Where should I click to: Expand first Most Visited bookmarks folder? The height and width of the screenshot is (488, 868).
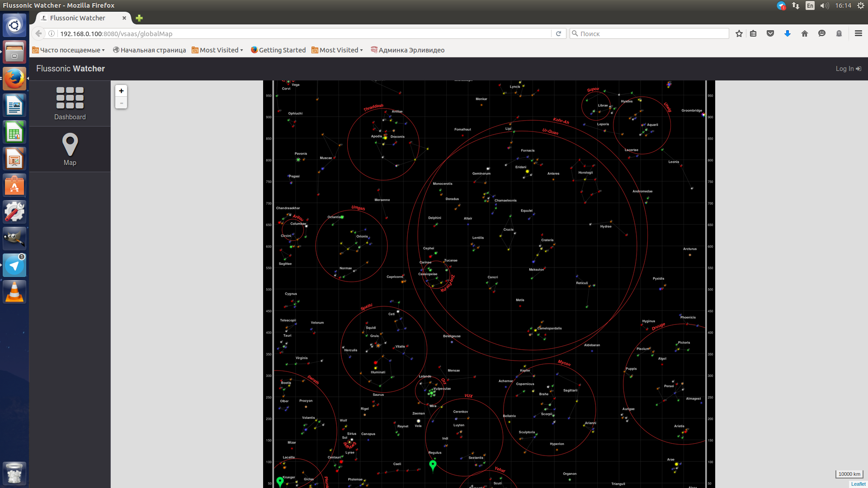217,50
